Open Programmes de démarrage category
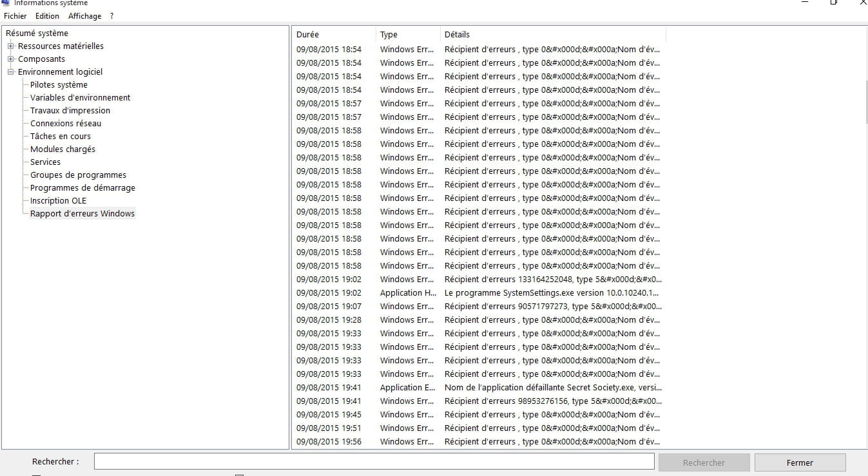This screenshot has height=476, width=868. tap(82, 188)
